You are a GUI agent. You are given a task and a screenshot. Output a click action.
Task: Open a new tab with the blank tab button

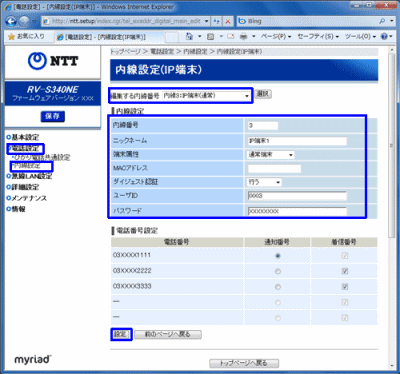pos(172,37)
